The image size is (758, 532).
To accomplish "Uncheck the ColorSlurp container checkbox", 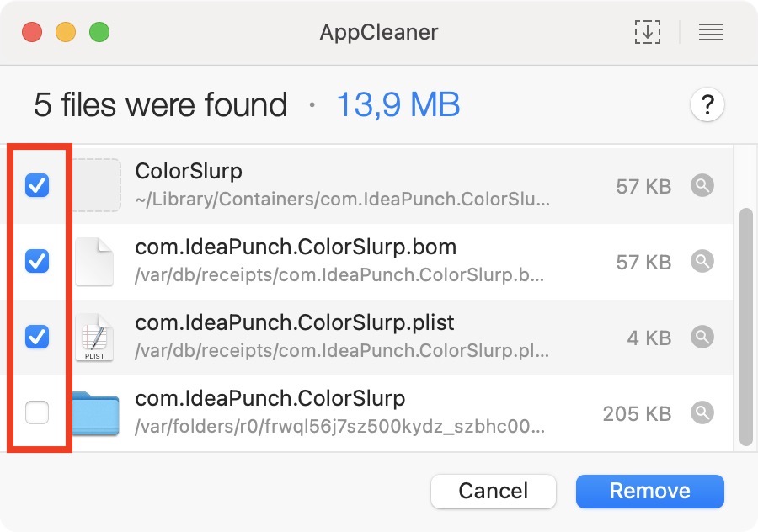I will tap(37, 186).
